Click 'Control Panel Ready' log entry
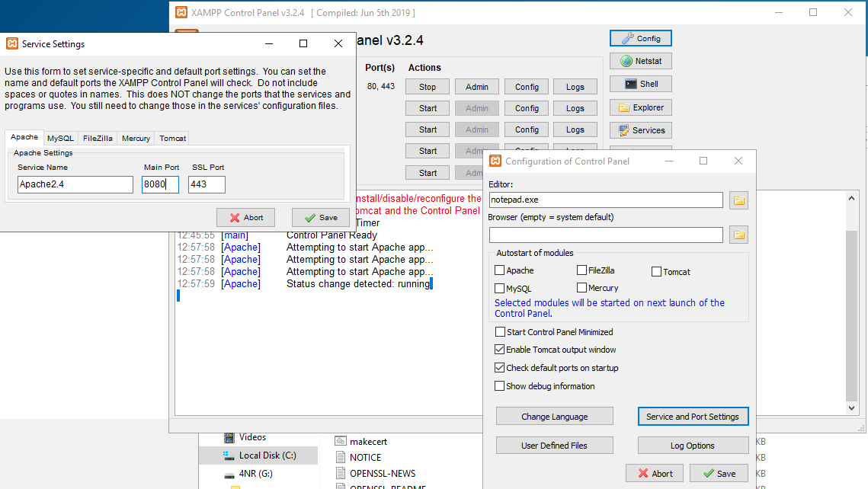Viewport: 868px width, 489px height. pyautogui.click(x=332, y=235)
